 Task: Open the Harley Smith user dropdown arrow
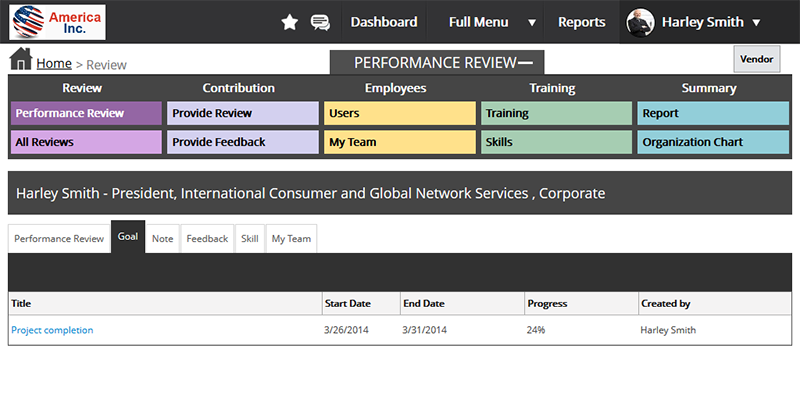756,22
